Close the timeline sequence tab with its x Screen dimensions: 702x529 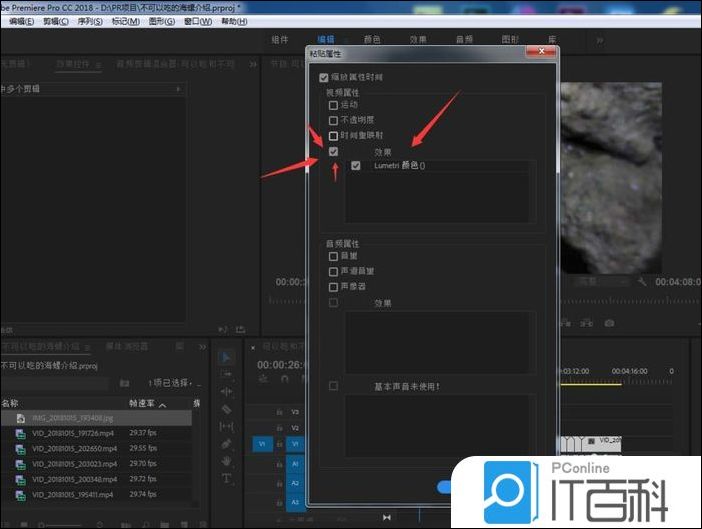(253, 347)
